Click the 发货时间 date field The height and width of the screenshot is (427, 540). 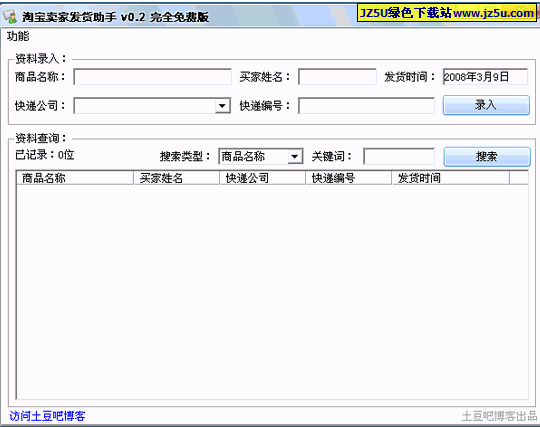coord(485,77)
